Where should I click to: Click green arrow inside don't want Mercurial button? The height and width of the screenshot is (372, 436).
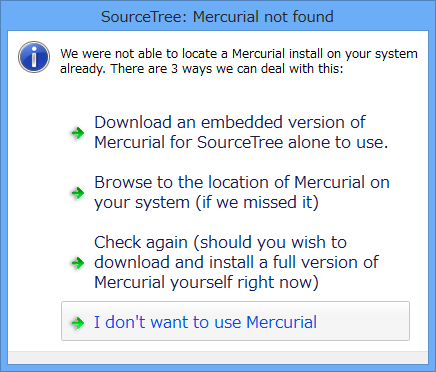click(x=78, y=322)
